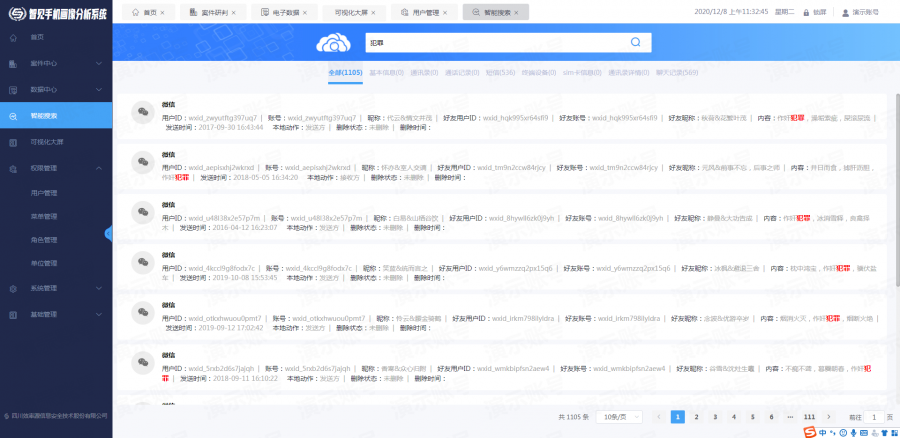Select 短信(536) result filter
The image size is (900, 438).
pyautogui.click(x=501, y=73)
